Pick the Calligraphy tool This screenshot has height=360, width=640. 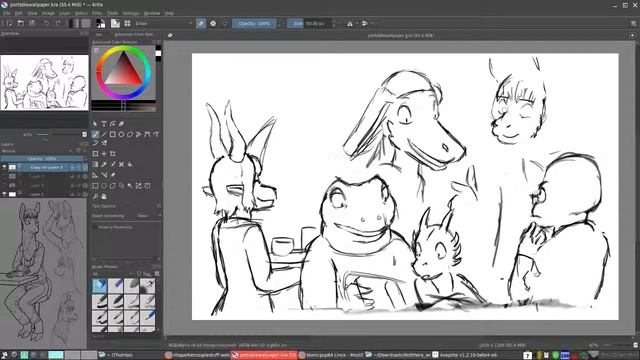pos(121,124)
